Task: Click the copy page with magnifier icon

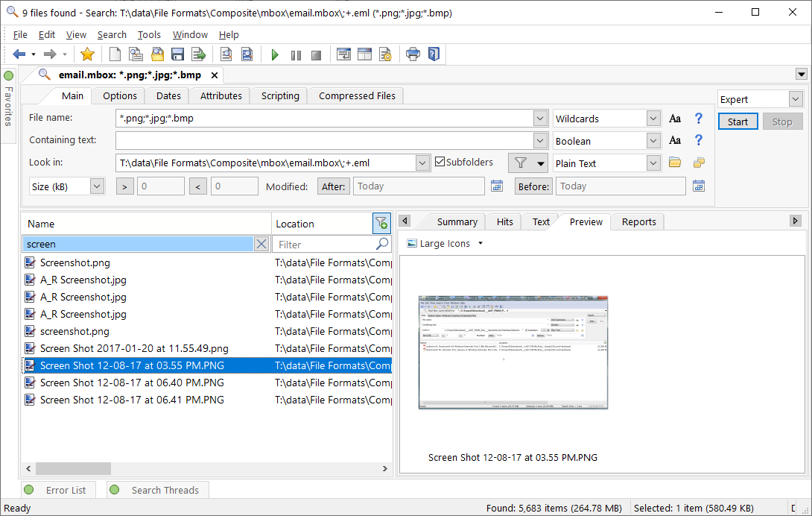Action: [x=136, y=54]
